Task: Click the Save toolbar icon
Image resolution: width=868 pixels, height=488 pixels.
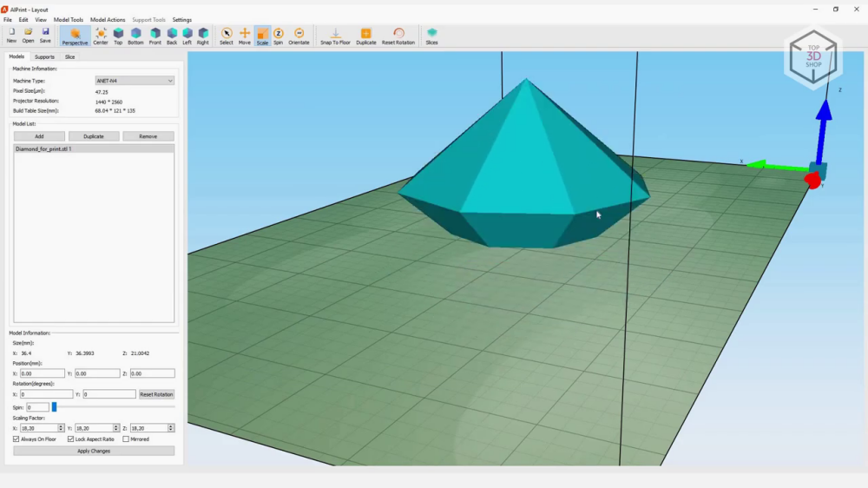Action: 45,36
